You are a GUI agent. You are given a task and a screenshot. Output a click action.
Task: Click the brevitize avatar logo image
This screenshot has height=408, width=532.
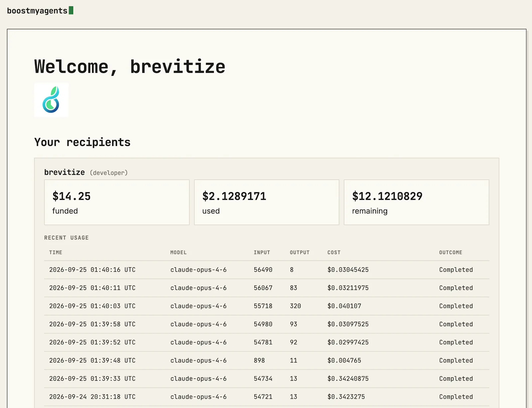point(51,100)
